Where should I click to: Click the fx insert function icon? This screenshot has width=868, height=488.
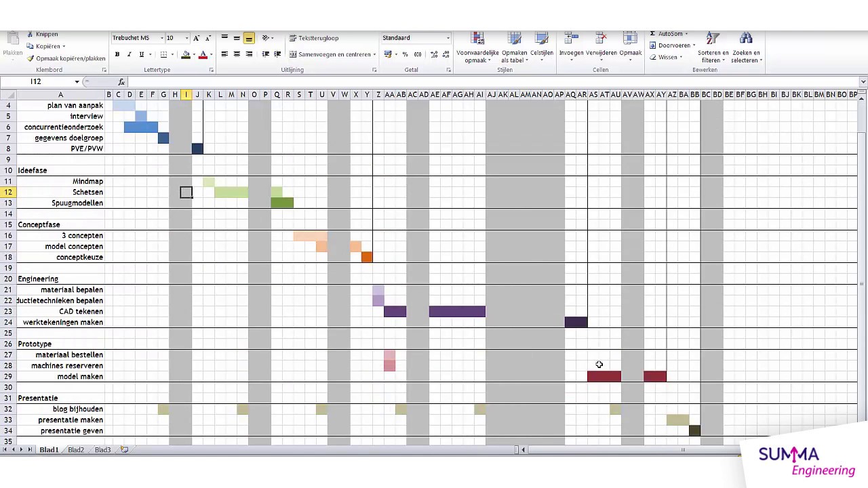(121, 82)
